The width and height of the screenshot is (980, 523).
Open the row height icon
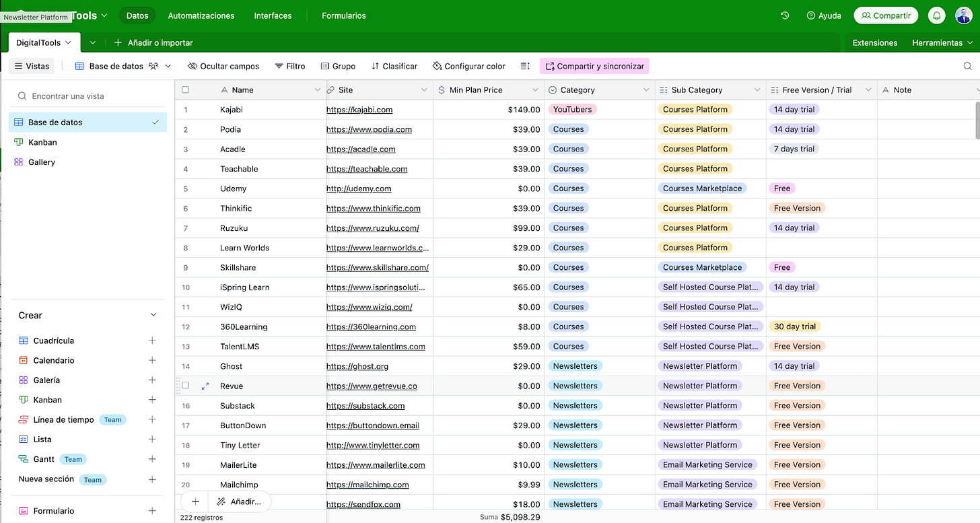pos(525,66)
